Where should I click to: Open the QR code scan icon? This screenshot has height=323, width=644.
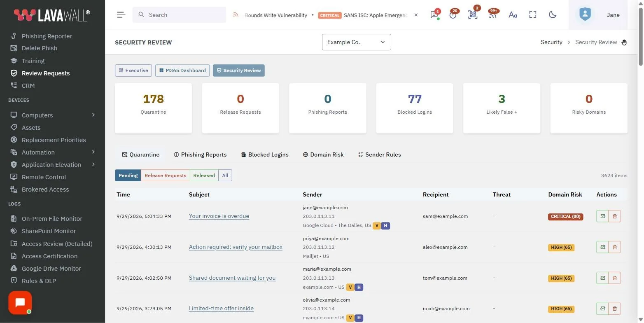[473, 15]
